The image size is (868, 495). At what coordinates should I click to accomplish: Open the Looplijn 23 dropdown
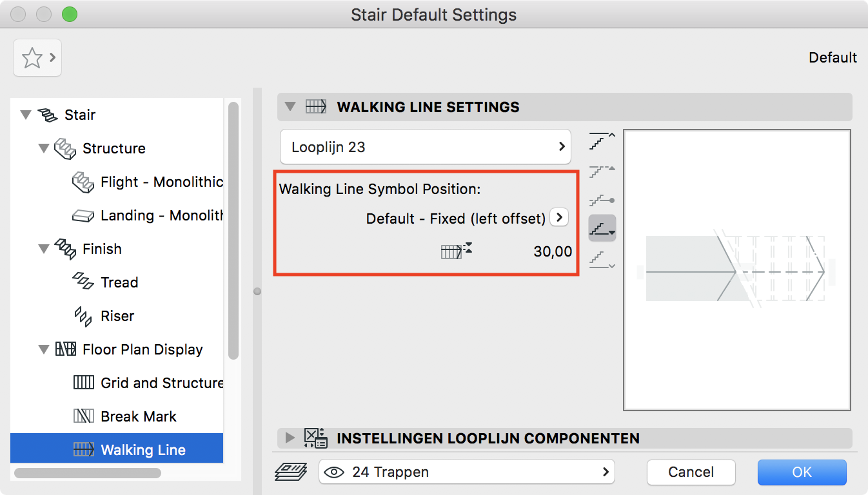tap(426, 147)
